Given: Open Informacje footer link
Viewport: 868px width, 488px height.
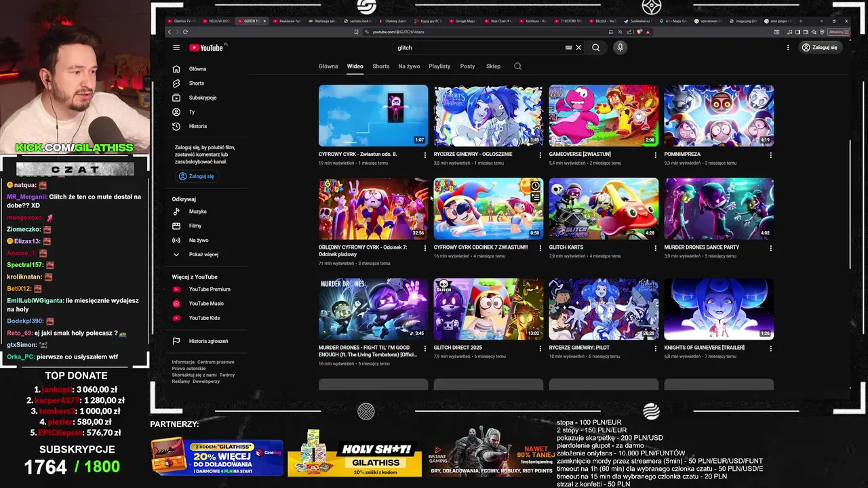Looking at the screenshot, I should 183,362.
